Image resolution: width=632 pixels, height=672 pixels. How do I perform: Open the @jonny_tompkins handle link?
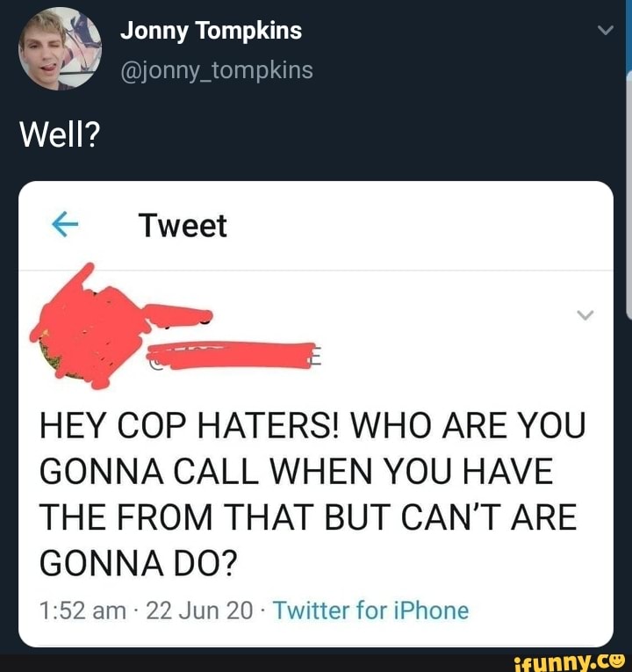(x=216, y=70)
